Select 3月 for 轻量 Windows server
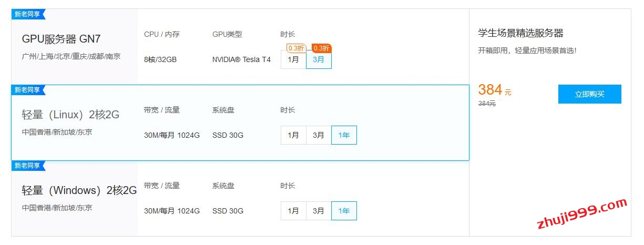644x245 pixels. coord(319,211)
